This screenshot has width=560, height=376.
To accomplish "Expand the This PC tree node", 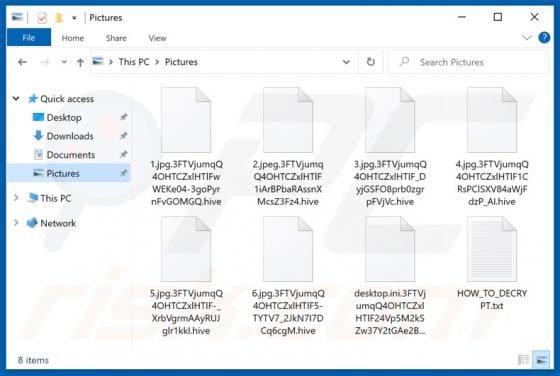I will [16, 198].
